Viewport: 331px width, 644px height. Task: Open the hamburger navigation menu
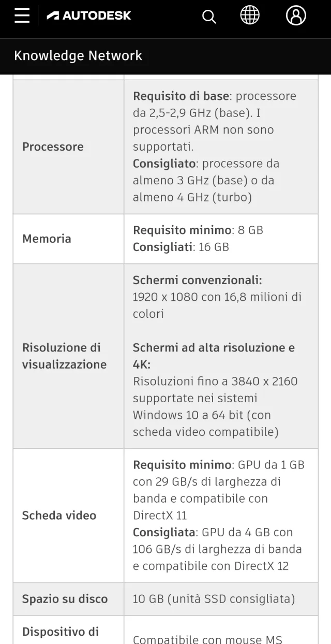pos(22,16)
